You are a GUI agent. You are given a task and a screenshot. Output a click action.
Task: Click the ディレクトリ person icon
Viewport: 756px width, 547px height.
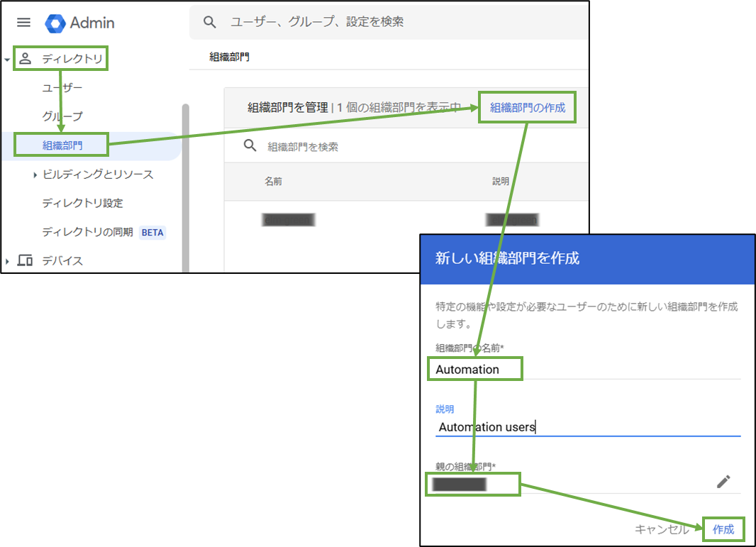point(25,59)
